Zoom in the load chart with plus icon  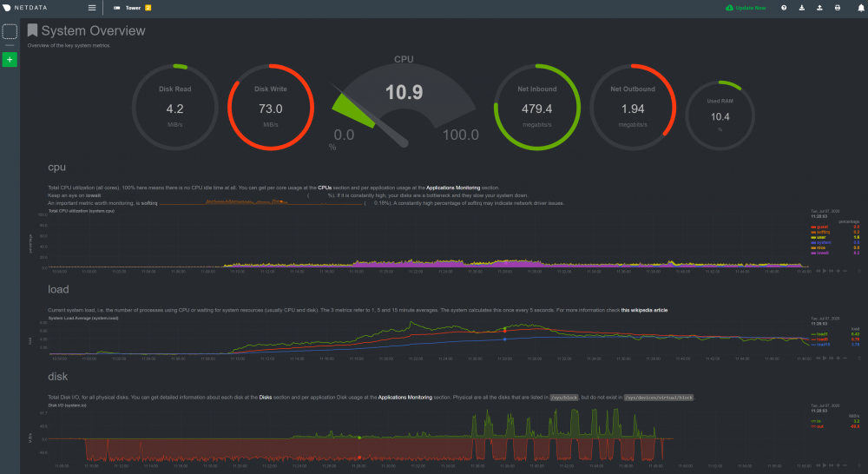(838, 359)
